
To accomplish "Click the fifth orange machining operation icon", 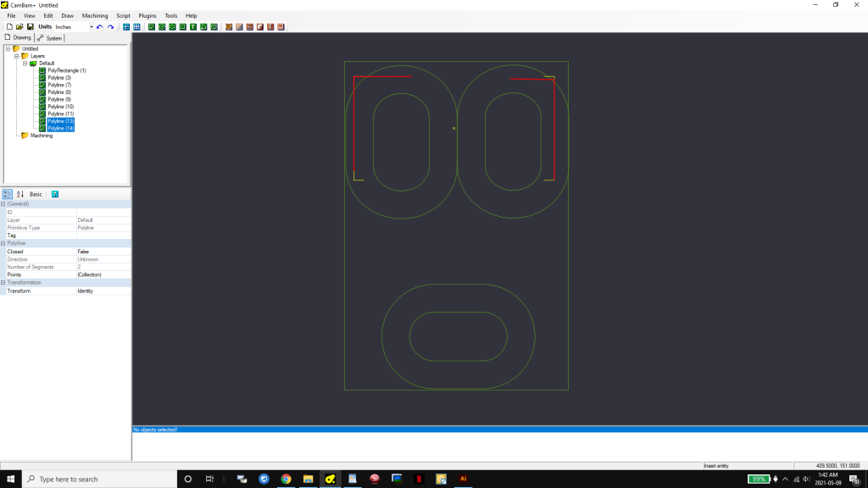I will 270,26.
